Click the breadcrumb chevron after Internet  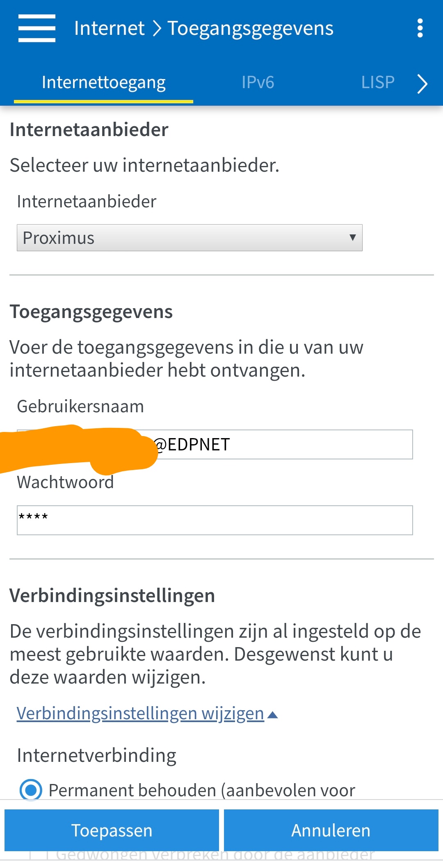click(x=156, y=29)
